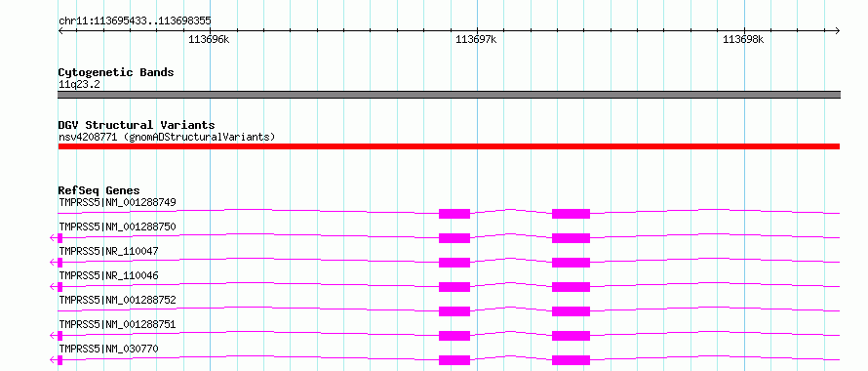The height and width of the screenshot is (371, 868).
Task: Select second exon block of NM_001288752
Action: pos(571,311)
